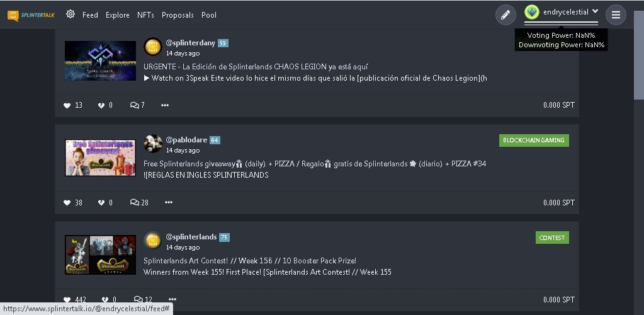The width and height of the screenshot is (644, 315).
Task: Upvote the @pablodare post with 38 likes
Action: tap(67, 202)
